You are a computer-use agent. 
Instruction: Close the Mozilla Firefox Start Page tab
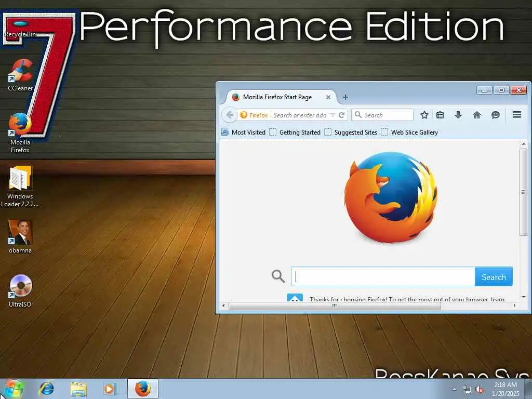pos(328,97)
